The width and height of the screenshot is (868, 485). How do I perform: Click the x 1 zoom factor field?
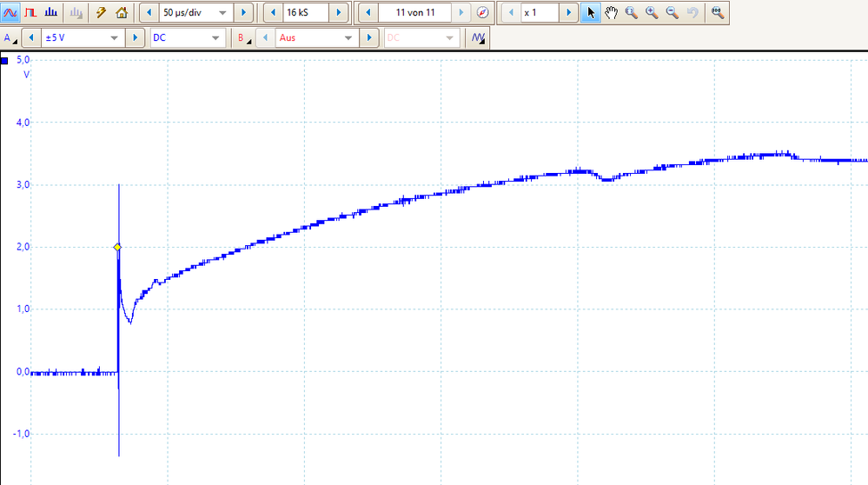click(x=540, y=12)
